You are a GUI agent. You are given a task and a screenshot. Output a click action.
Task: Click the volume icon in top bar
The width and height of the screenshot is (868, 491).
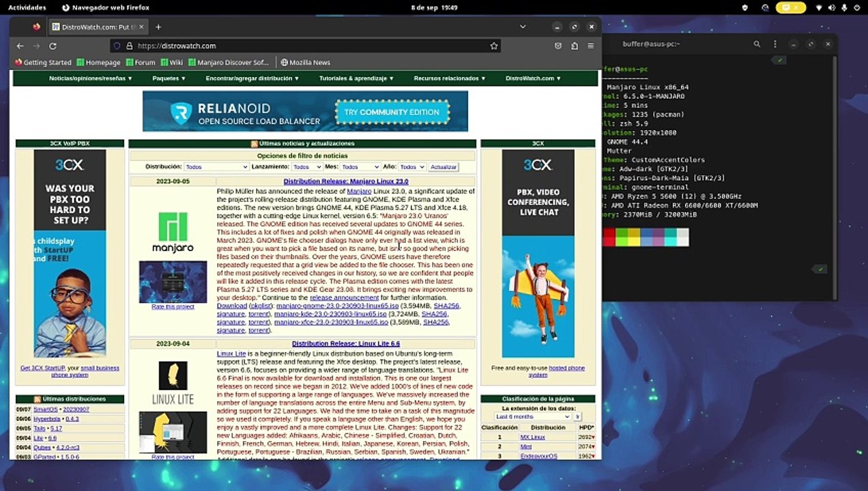click(832, 8)
